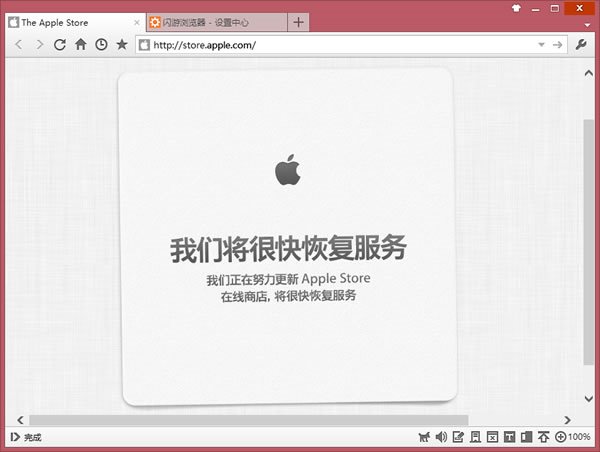
Task: Click the dog icon in status bar
Action: [424, 437]
